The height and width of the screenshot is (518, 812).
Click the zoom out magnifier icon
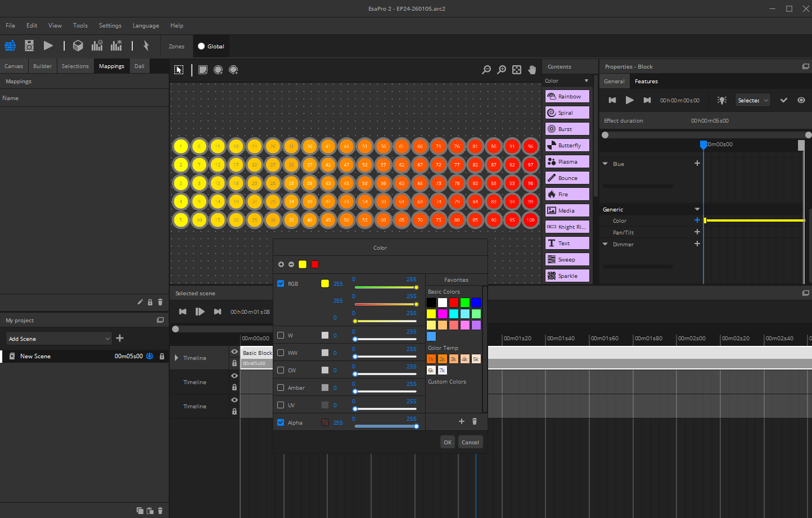click(486, 70)
